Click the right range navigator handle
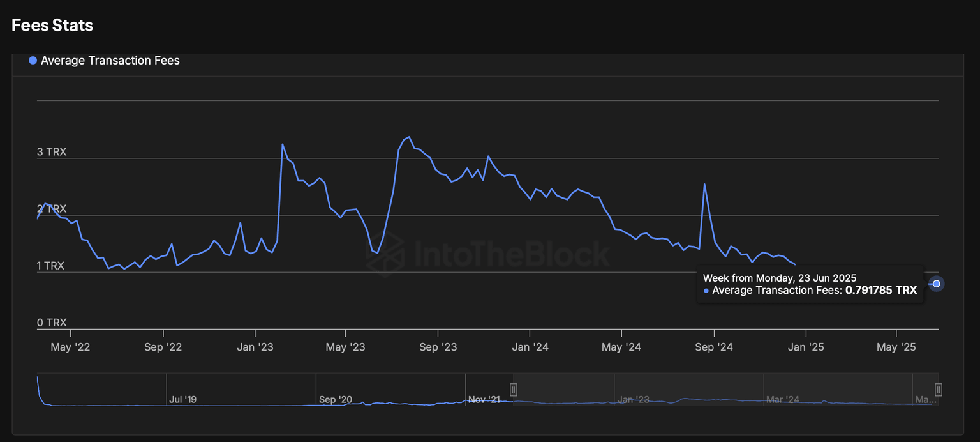The height and width of the screenshot is (442, 980). pos(938,390)
